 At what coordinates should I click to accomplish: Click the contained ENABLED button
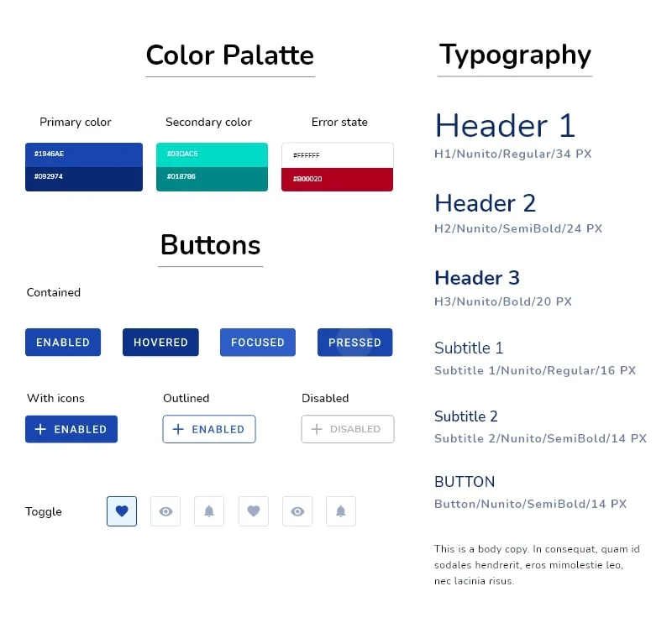pos(63,343)
